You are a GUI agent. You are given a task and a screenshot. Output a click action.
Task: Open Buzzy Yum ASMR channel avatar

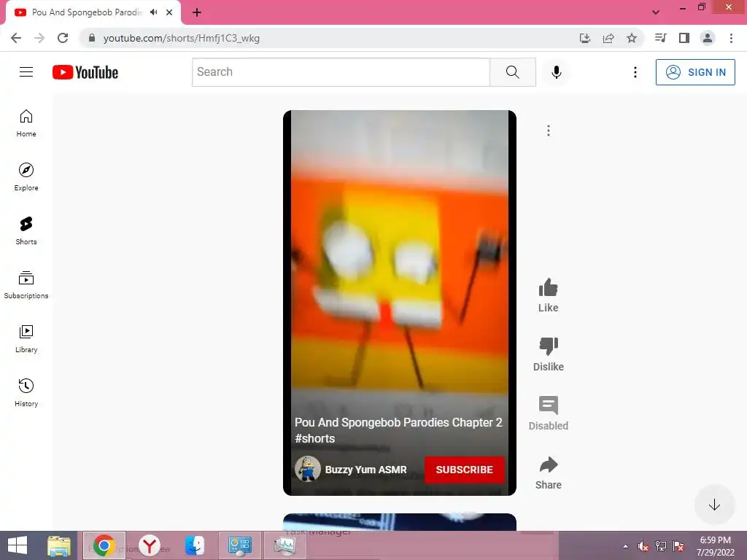click(x=307, y=469)
